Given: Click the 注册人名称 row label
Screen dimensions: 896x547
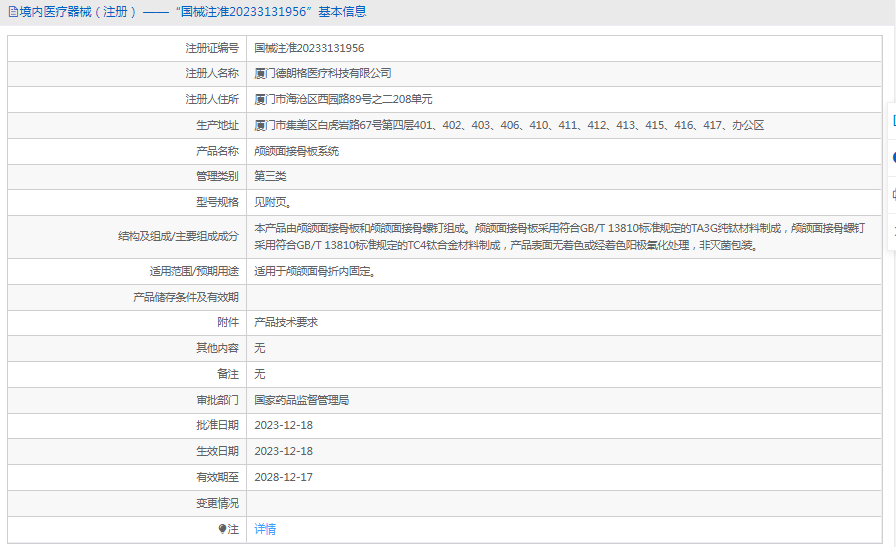Looking at the screenshot, I should 212,73.
